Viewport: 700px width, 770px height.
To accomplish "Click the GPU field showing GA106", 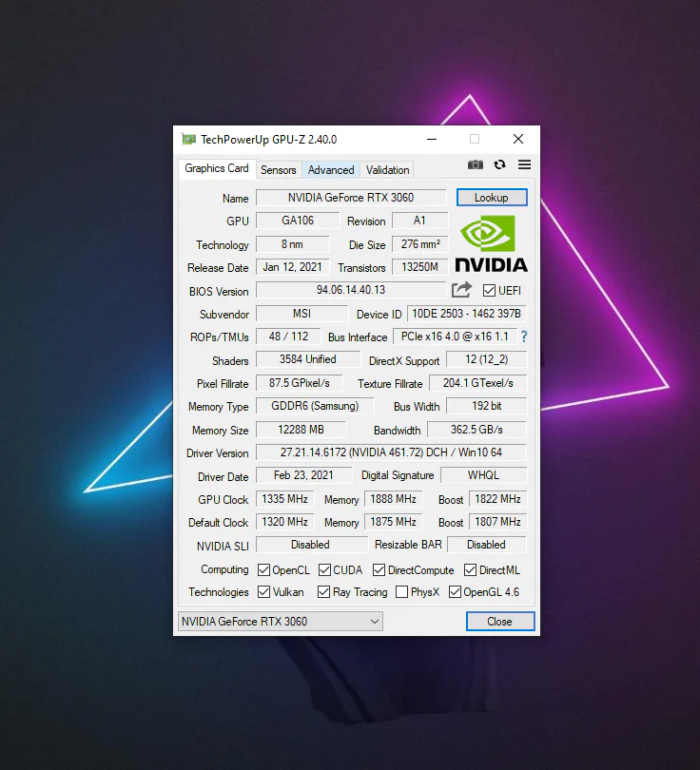I will click(298, 221).
